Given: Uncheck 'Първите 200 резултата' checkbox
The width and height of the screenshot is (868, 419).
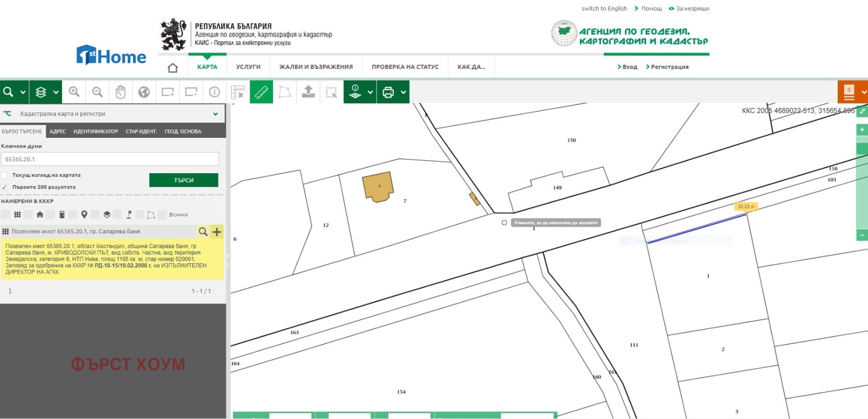Looking at the screenshot, I should click(x=4, y=187).
